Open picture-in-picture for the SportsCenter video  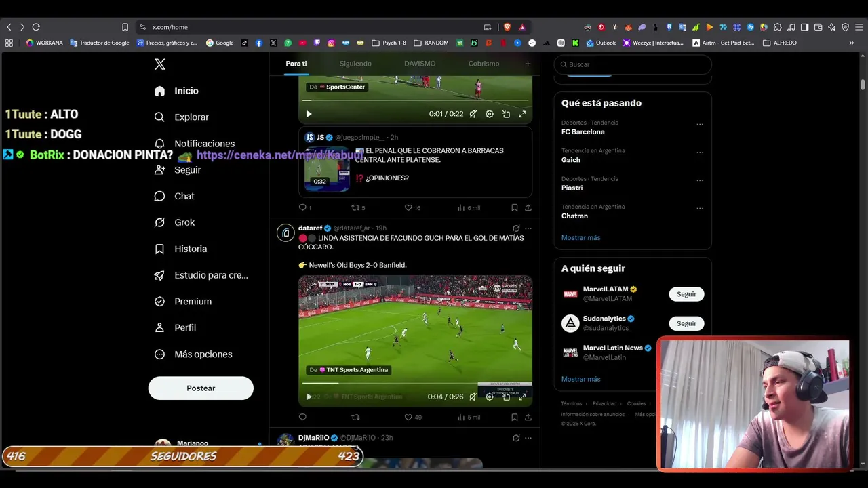506,115
